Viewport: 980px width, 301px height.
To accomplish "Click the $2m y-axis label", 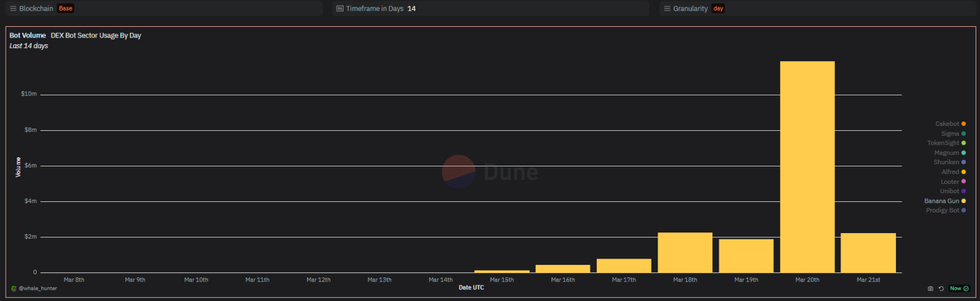I will coord(30,237).
